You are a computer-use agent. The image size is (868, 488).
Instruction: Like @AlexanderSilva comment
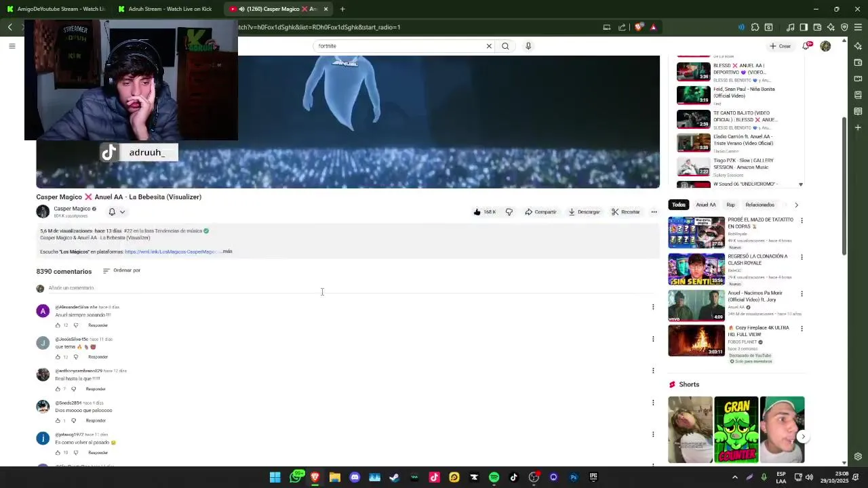point(58,325)
